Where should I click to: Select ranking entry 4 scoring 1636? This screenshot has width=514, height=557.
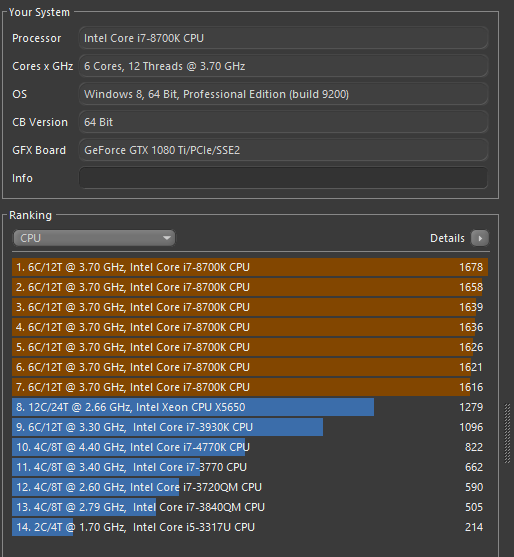250,327
